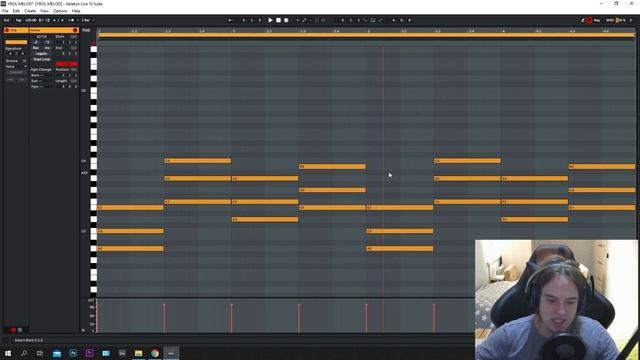Open Windows taskbar search
The image size is (640, 360).
click(x=24, y=353)
